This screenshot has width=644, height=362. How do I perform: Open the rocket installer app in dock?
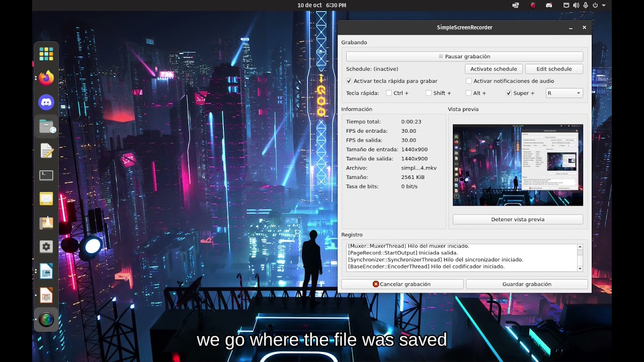click(x=46, y=223)
